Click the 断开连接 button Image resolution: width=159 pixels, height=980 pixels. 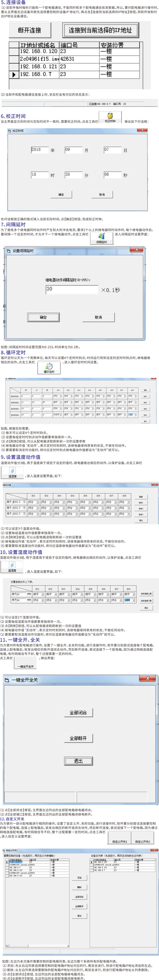coord(30,30)
